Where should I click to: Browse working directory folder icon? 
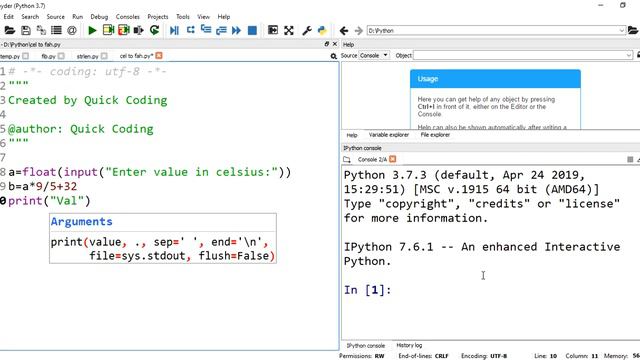[633, 31]
